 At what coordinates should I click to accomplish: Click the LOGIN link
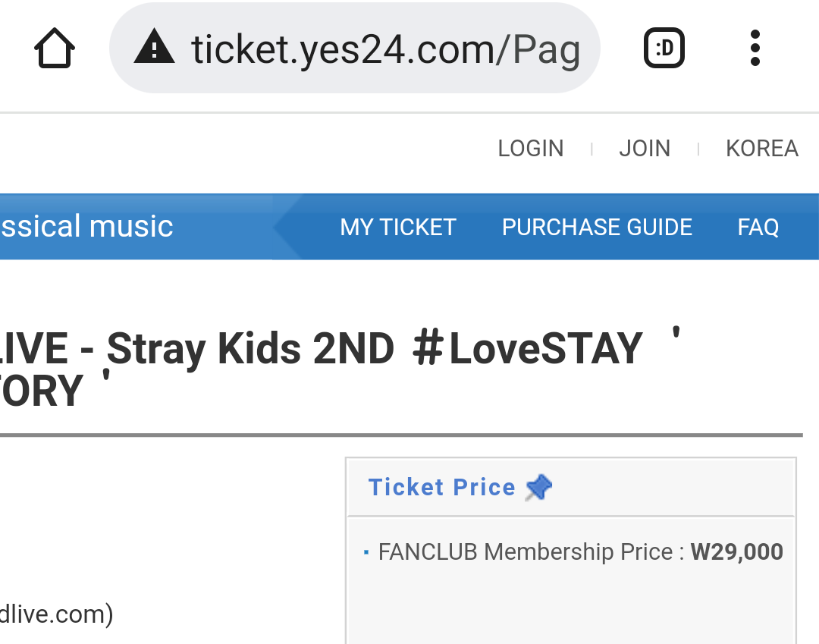530,149
